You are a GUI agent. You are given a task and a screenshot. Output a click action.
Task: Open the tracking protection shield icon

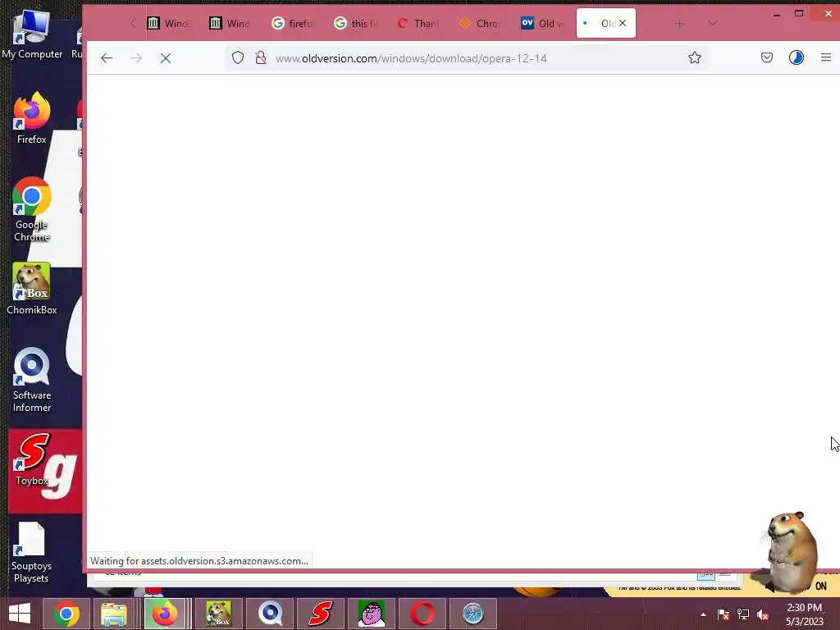238,58
